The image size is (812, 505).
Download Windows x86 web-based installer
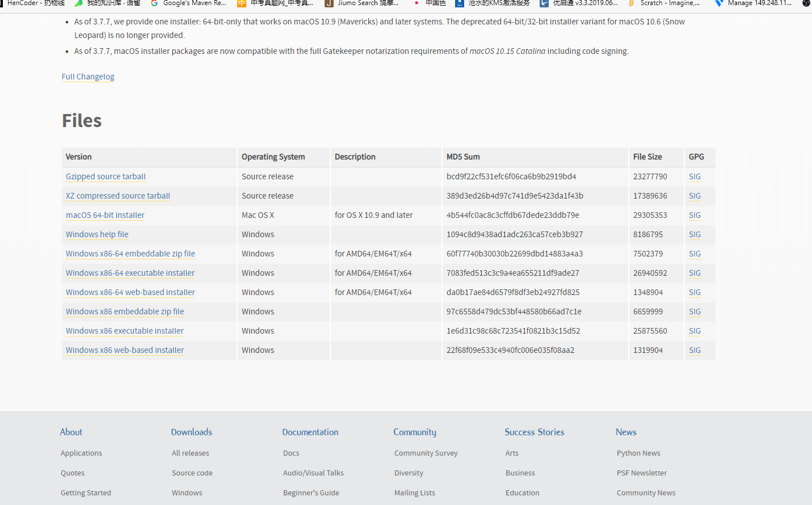click(125, 350)
